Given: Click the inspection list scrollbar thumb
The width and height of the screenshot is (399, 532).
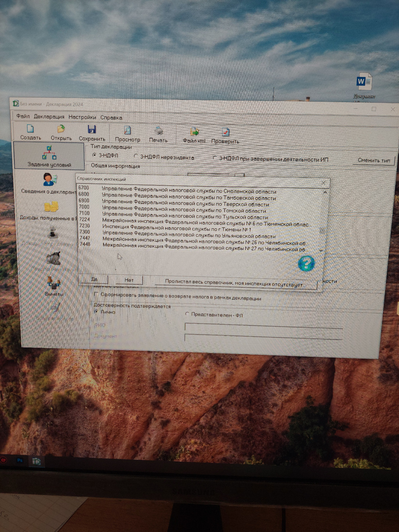Looking at the screenshot, I should point(322,231).
